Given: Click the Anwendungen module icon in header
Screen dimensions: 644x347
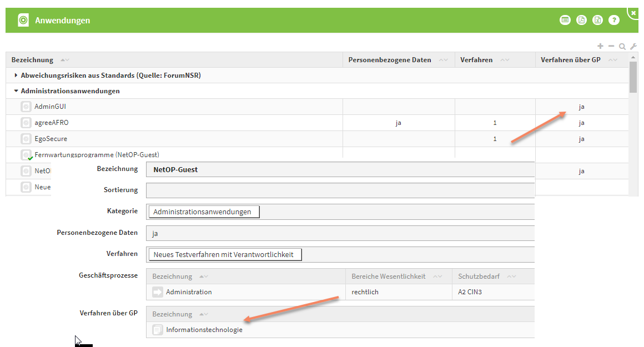Looking at the screenshot, I should click(x=23, y=20).
